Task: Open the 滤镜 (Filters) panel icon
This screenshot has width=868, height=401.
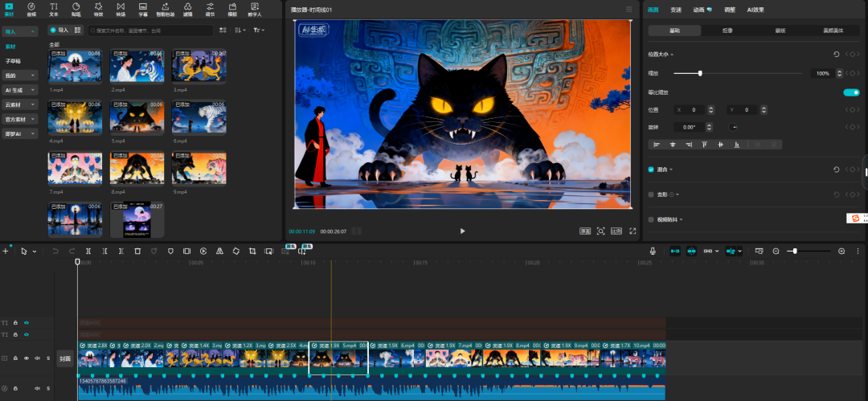Action: 187,9
